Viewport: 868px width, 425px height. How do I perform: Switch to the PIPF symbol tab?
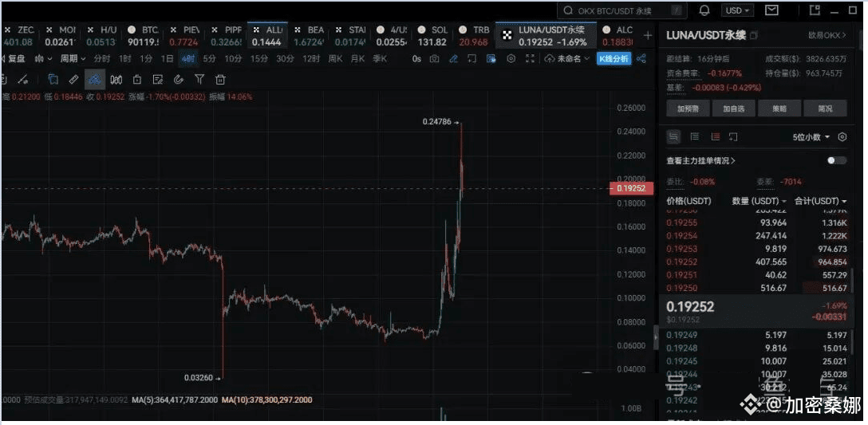coord(226,35)
